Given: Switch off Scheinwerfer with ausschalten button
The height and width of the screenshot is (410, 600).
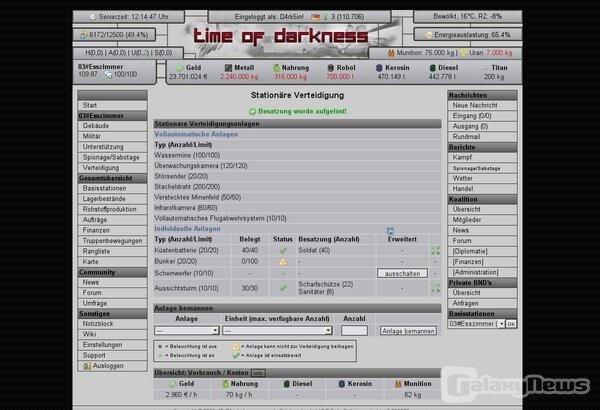Looking at the screenshot, I should (x=402, y=273).
